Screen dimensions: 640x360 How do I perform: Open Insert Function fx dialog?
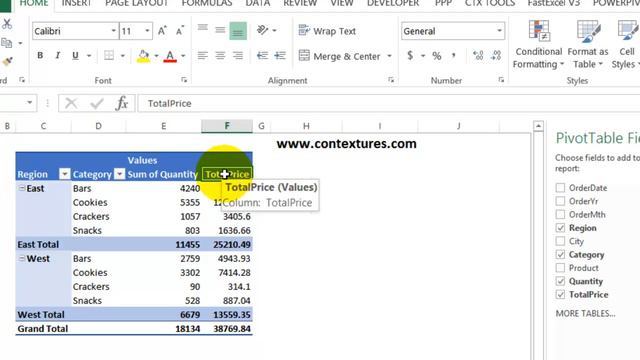tap(122, 103)
